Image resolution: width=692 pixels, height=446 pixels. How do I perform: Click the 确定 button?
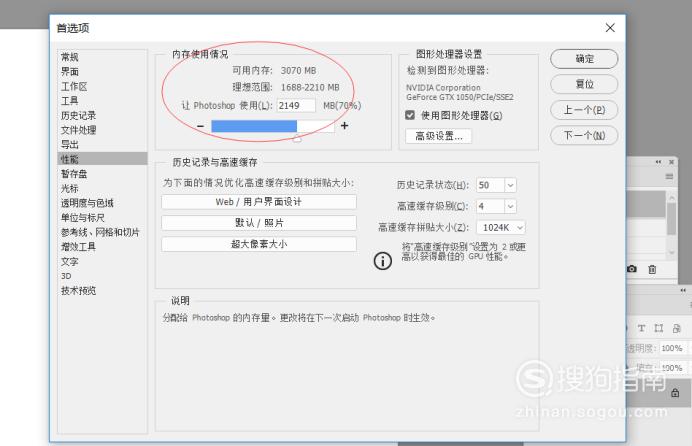(x=584, y=59)
